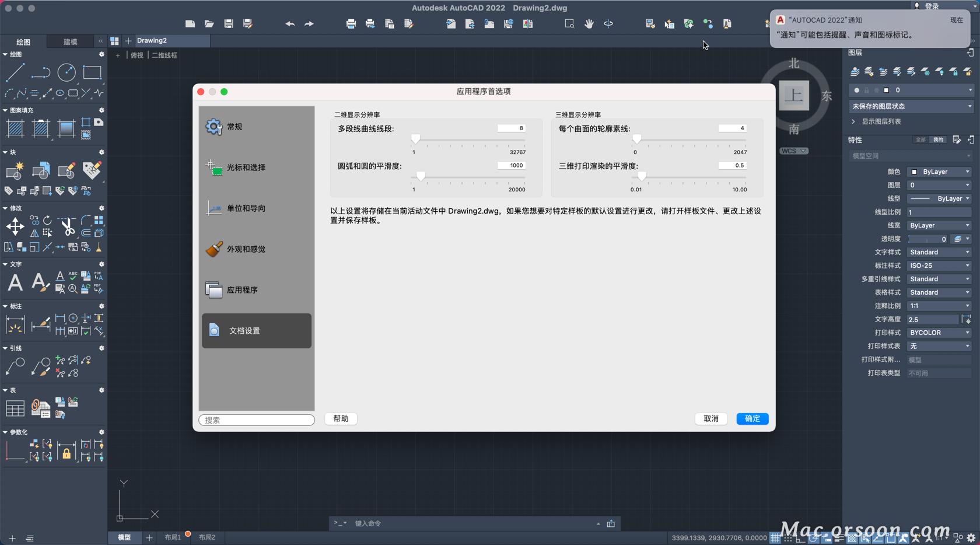Viewport: 980px width, 545px height.
Task: Click the 搜索 field in preferences
Action: (x=257, y=420)
